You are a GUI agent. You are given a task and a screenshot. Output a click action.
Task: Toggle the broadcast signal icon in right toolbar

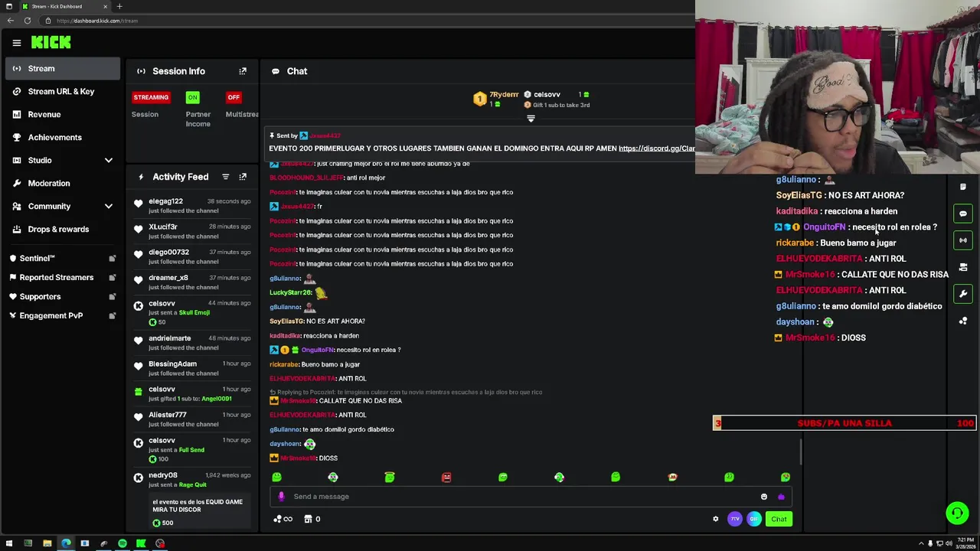tap(963, 240)
